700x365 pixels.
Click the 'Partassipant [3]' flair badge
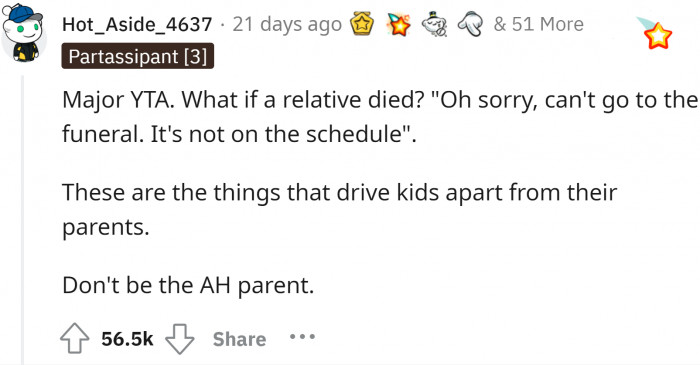138,56
